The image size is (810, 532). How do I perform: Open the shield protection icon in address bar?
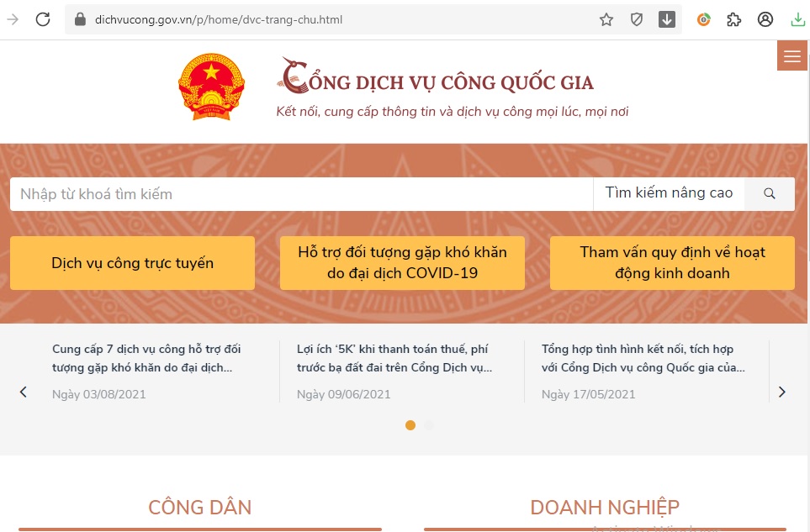pyautogui.click(x=637, y=19)
